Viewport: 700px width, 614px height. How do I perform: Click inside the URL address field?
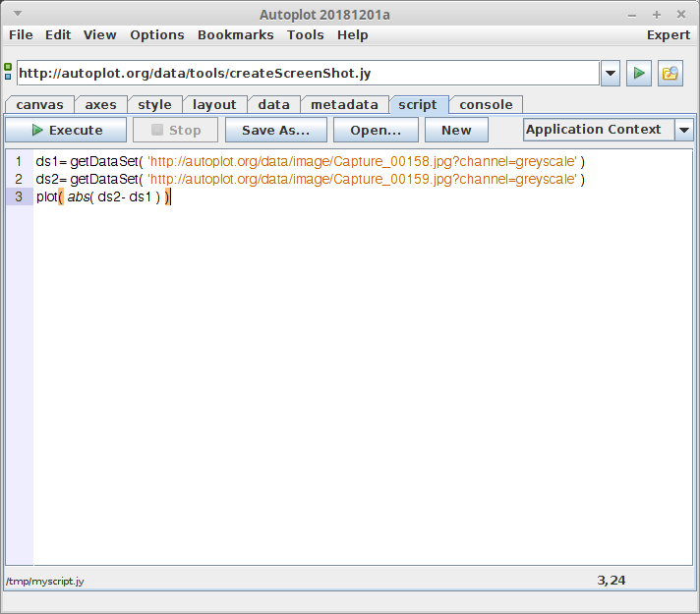(305, 74)
